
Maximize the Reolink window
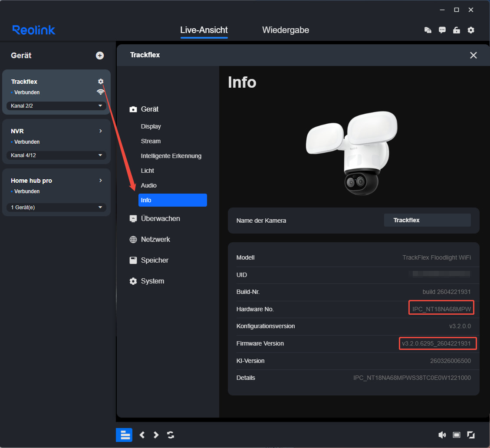click(457, 10)
